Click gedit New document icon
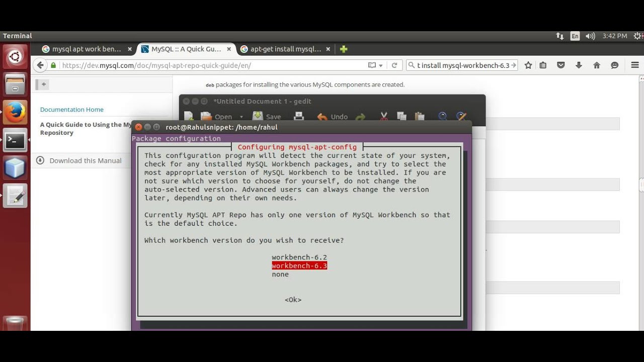644x362 pixels. [189, 116]
